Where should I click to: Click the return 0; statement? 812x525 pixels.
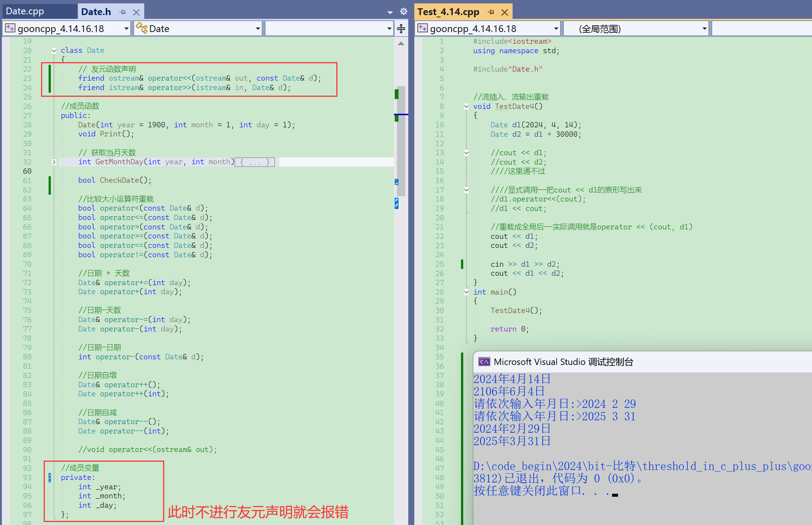pos(510,329)
